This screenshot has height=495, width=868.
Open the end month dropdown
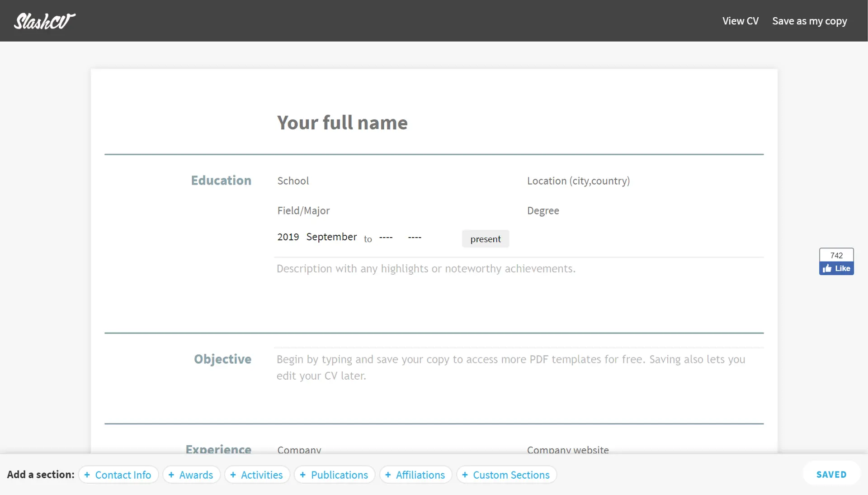[415, 237]
